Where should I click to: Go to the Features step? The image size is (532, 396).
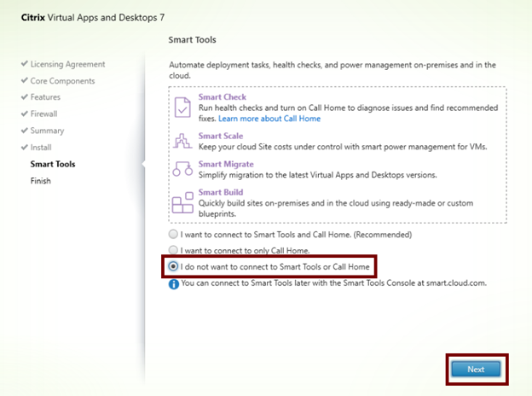click(x=45, y=97)
